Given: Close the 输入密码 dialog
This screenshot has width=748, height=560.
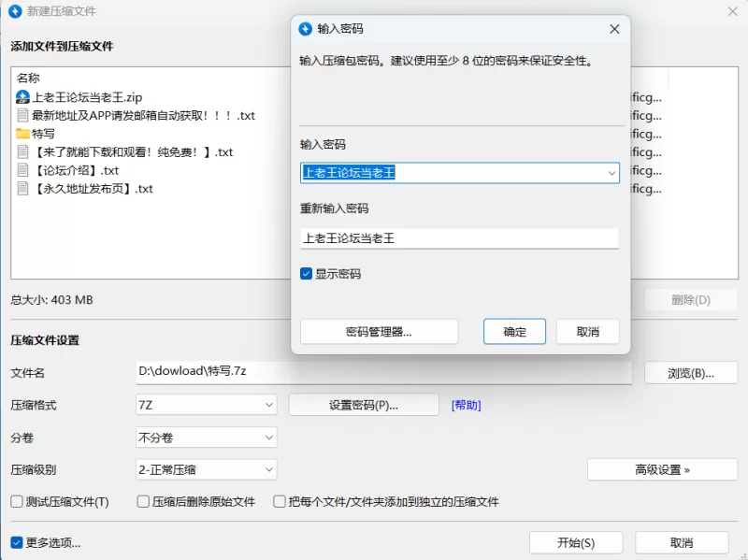Looking at the screenshot, I should tap(614, 29).
